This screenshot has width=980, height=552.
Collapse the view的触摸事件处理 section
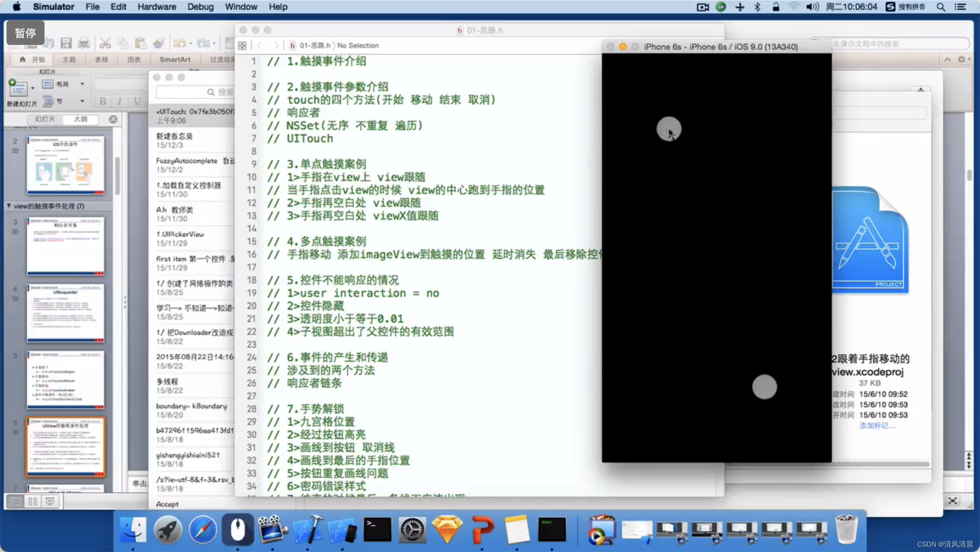coord(9,206)
